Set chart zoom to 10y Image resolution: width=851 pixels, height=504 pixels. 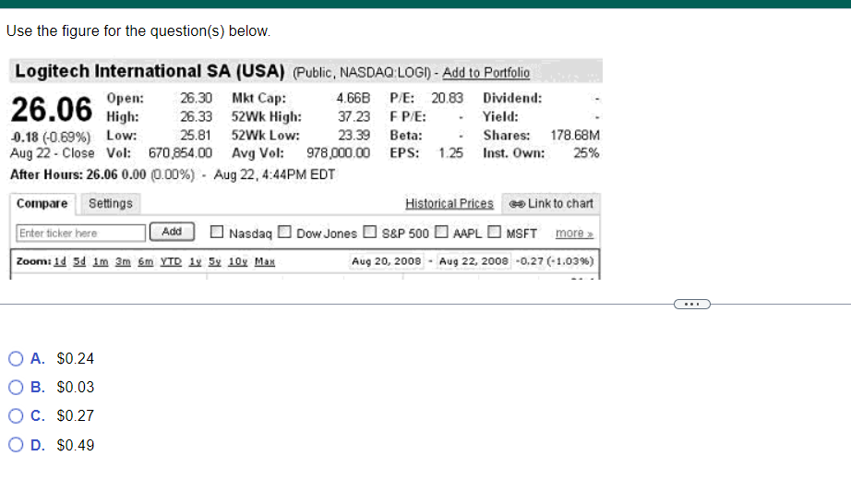[x=238, y=261]
